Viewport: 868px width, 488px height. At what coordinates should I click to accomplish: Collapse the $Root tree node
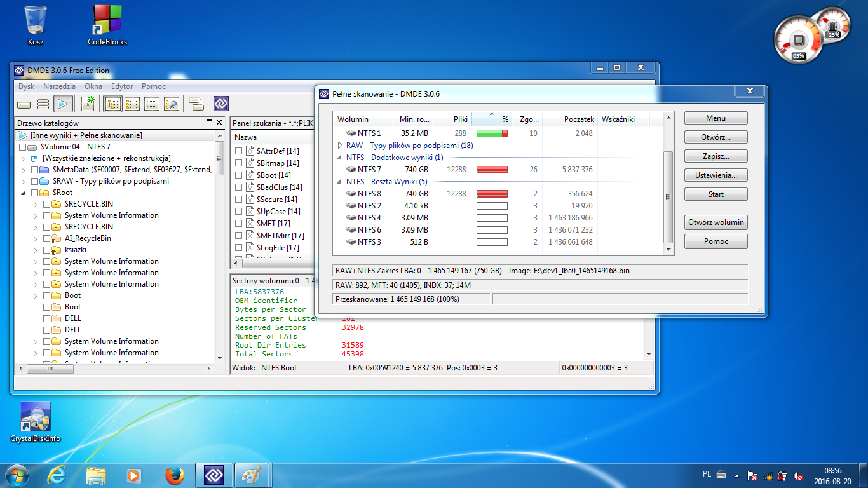tap(23, 193)
